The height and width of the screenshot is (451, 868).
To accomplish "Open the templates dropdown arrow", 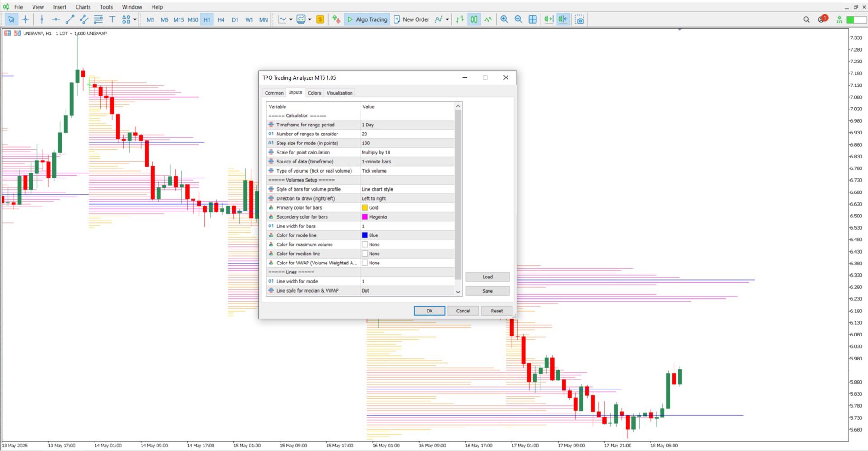I will (x=310, y=19).
